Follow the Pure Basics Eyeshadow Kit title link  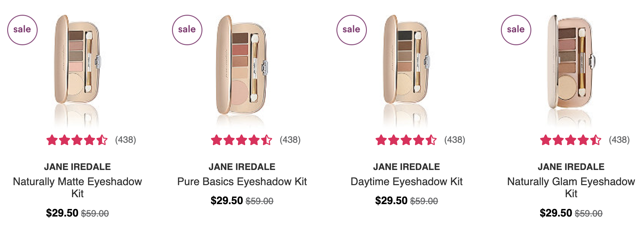(x=242, y=182)
